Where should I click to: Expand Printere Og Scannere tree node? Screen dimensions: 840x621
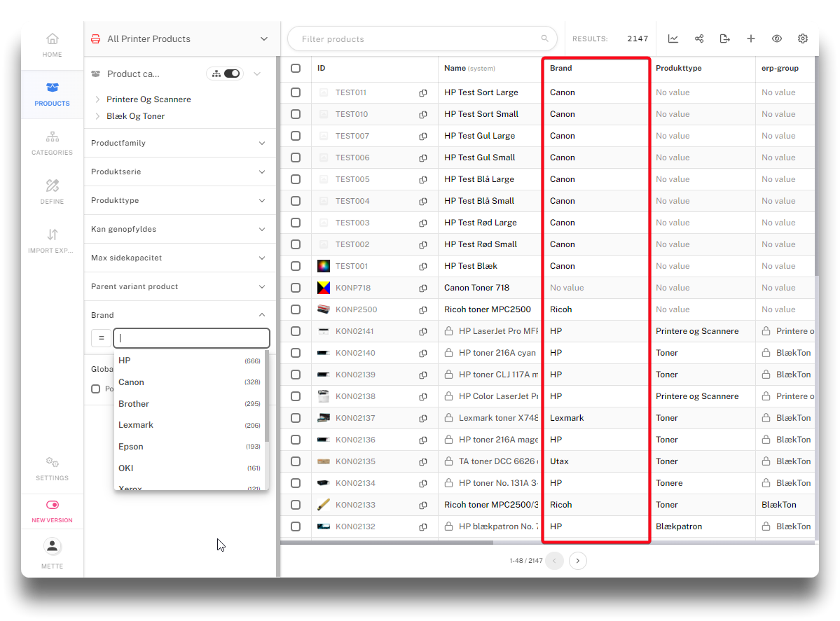click(97, 99)
